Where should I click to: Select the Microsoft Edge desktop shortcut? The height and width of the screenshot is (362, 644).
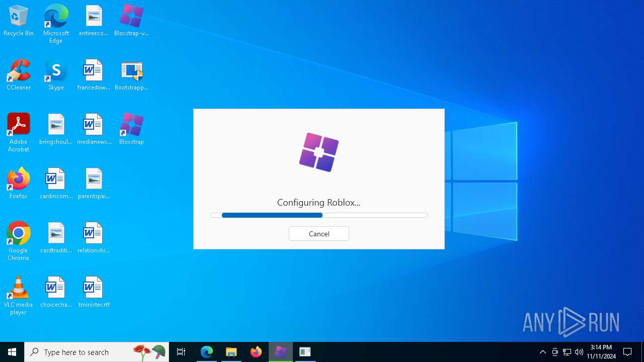56,24
